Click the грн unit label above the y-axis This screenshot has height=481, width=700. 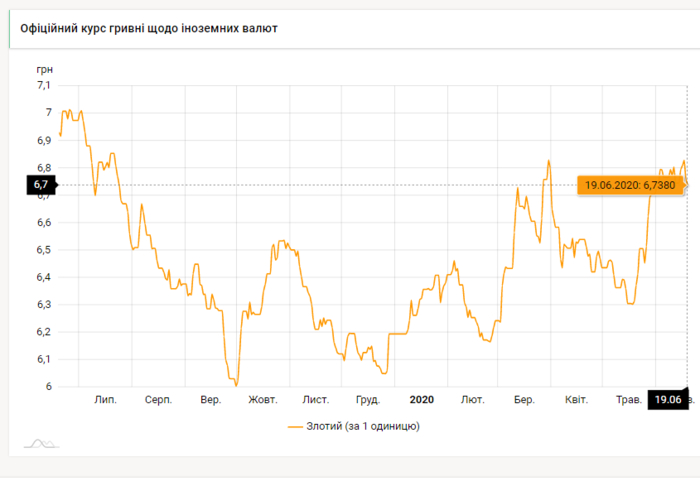(x=44, y=68)
